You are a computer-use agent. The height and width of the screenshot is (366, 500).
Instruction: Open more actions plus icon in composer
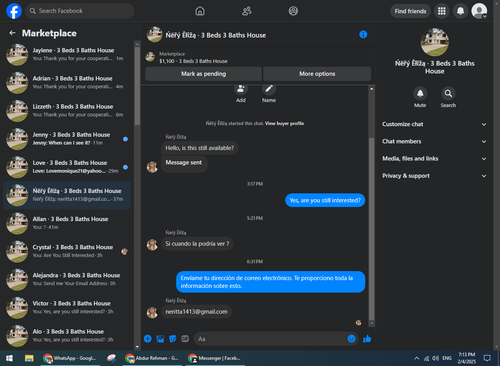click(148, 339)
